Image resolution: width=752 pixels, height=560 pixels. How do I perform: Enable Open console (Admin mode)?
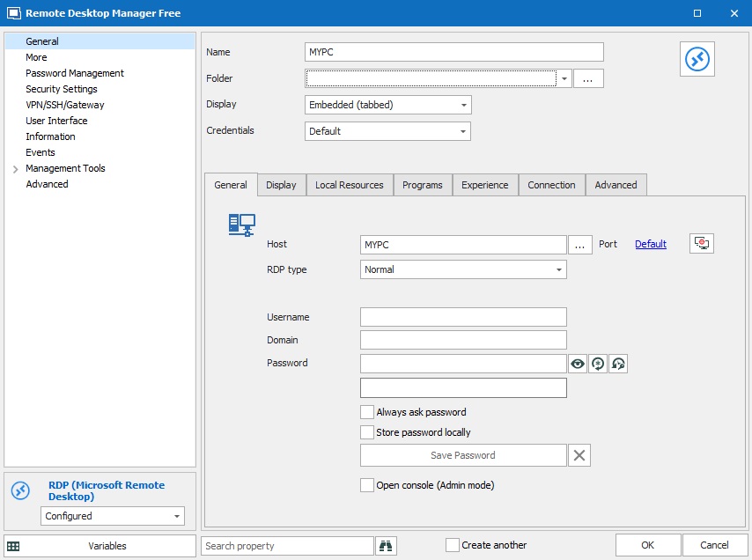[x=367, y=485]
